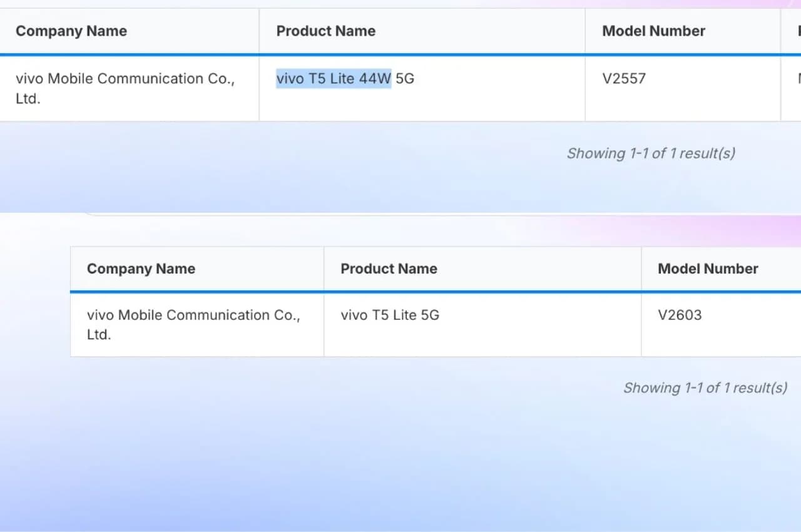This screenshot has height=532, width=801.
Task: Click lower table's Showing 1-1 of 1 result(s) text
Action: pos(705,388)
